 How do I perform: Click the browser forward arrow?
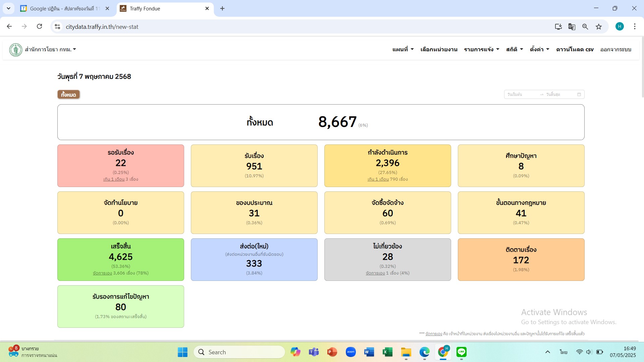pyautogui.click(x=24, y=26)
